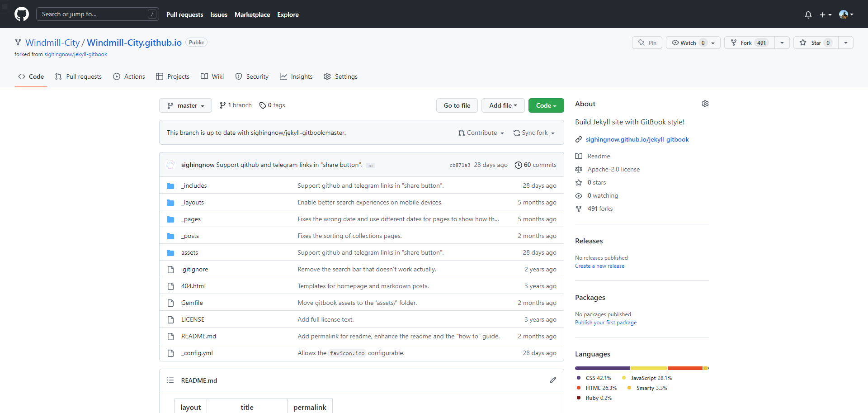
Task: Click the branch icon beside 1 branch
Action: [223, 105]
